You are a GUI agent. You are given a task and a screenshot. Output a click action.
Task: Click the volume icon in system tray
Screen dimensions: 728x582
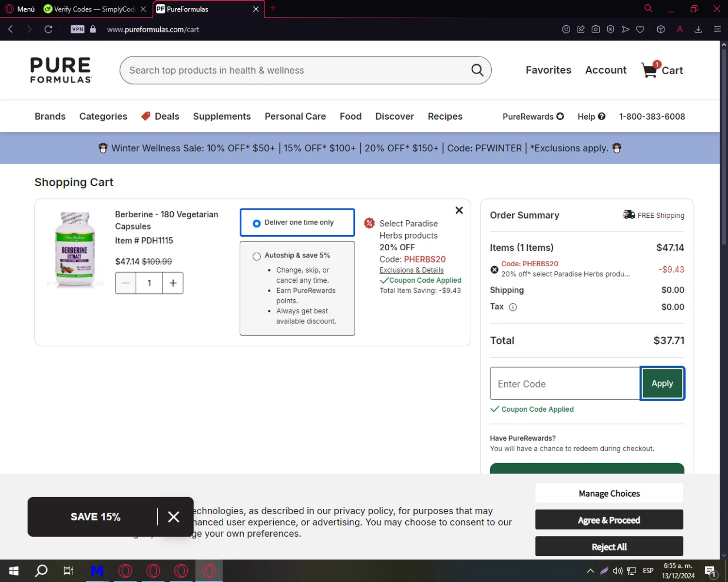617,571
